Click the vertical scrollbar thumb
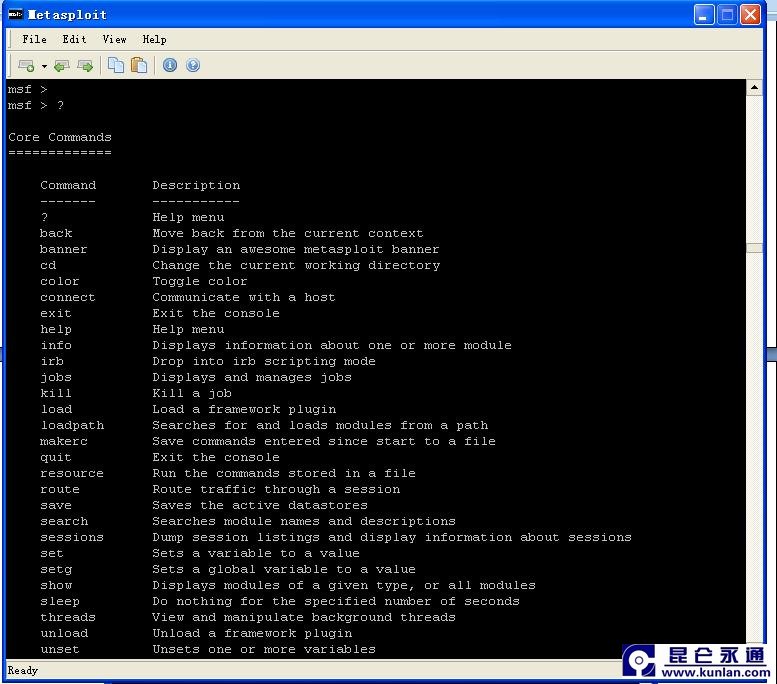777x684 pixels. pos(755,248)
